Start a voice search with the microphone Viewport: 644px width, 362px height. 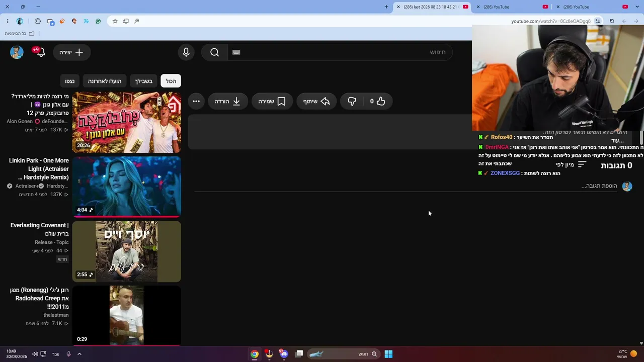point(186,52)
